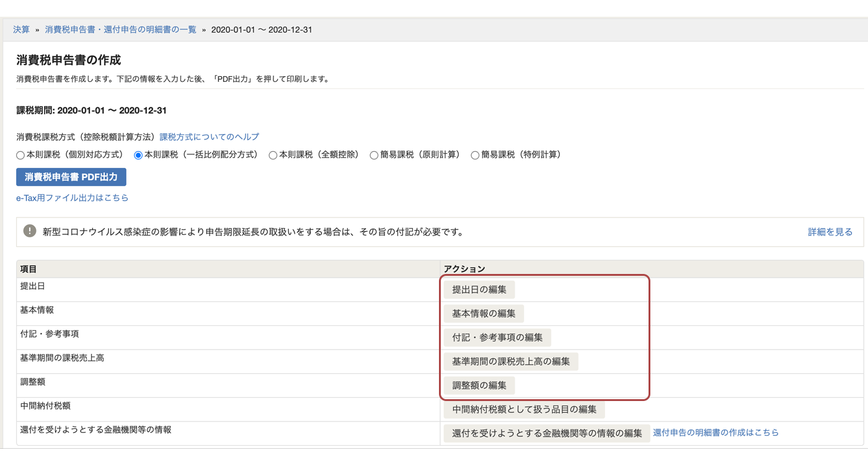Click 調整額の編集 button
868x463 pixels.
479,386
